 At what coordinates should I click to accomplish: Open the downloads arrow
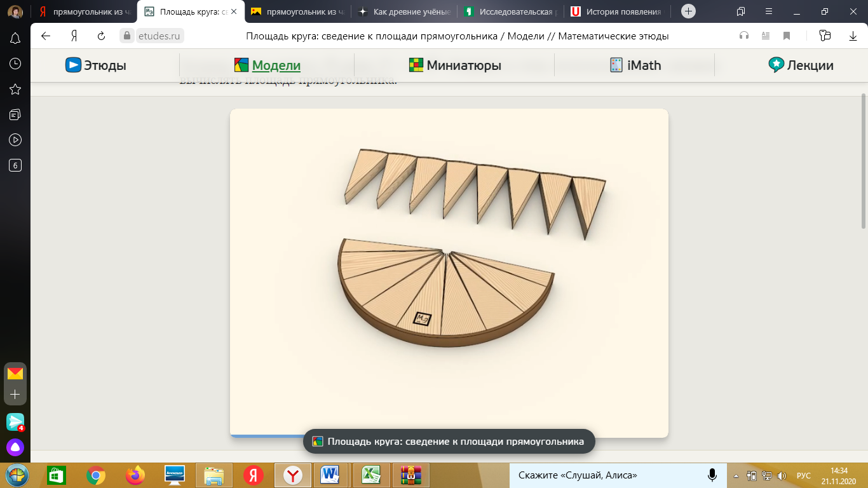point(853,36)
